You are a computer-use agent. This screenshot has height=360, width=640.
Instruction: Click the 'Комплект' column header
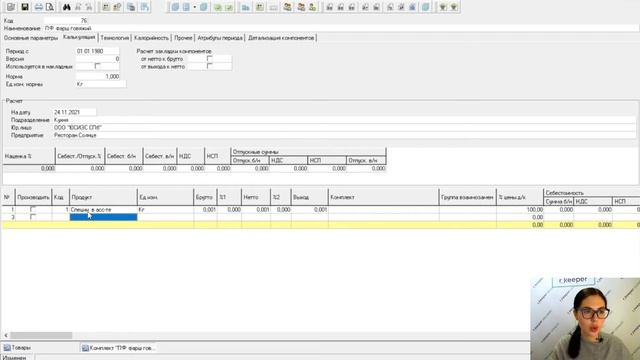[x=384, y=197]
